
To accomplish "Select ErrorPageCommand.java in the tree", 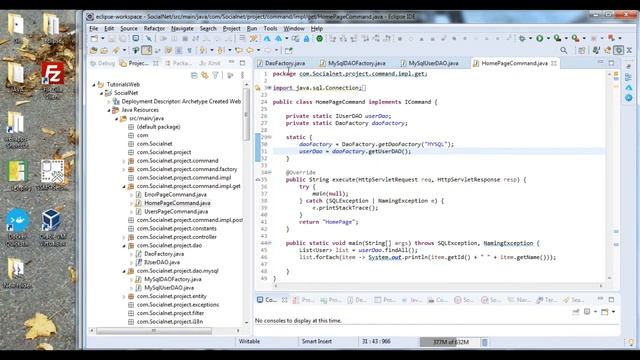I will pyautogui.click(x=176, y=195).
